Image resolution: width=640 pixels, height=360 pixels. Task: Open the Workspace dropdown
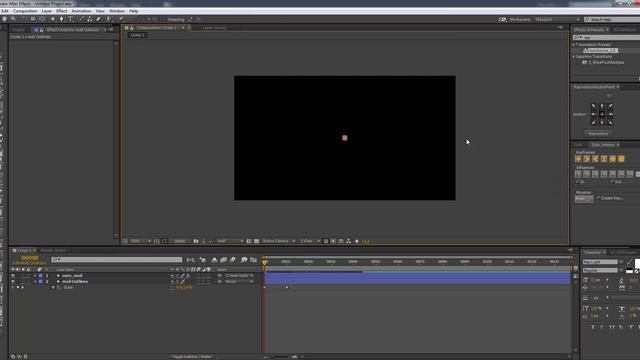point(557,19)
